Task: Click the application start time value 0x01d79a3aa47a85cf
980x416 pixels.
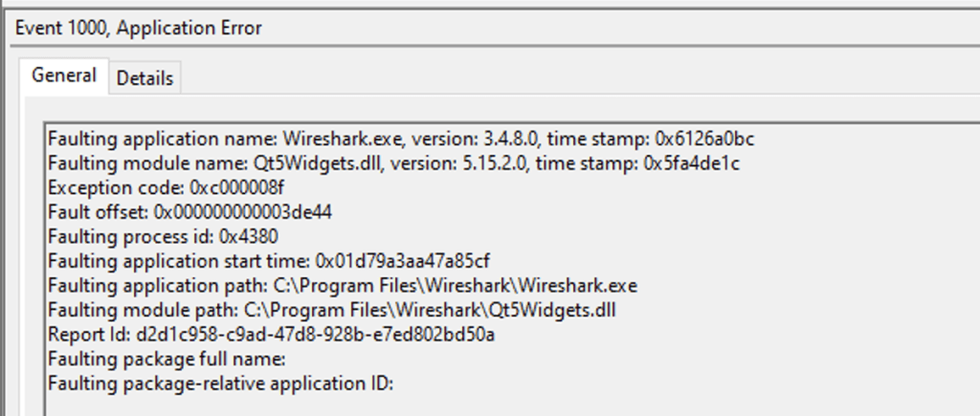Action: [403, 261]
